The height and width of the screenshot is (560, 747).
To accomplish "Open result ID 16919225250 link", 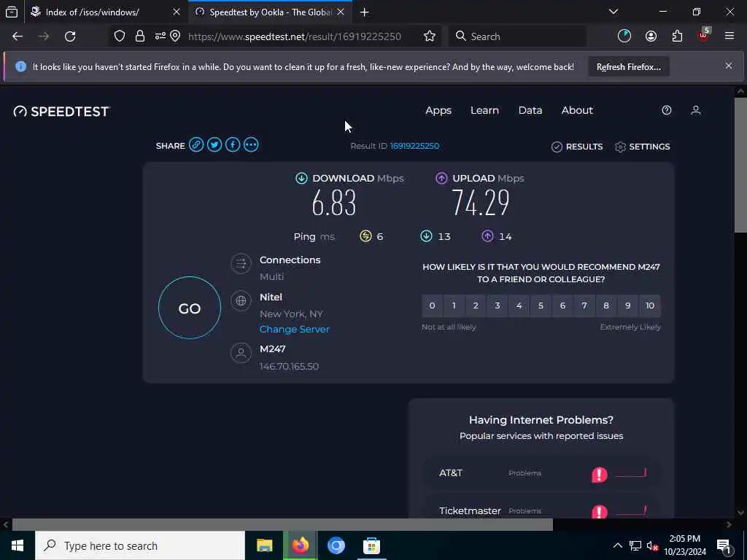I will point(414,146).
